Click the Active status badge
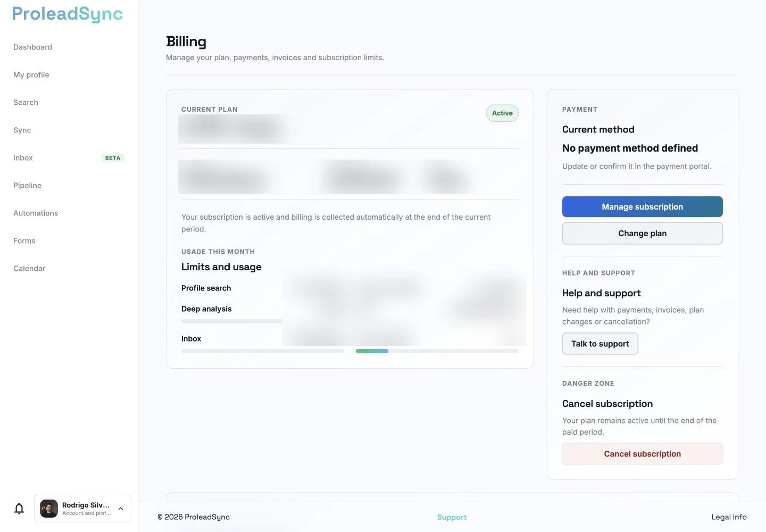This screenshot has height=532, width=766. click(502, 113)
